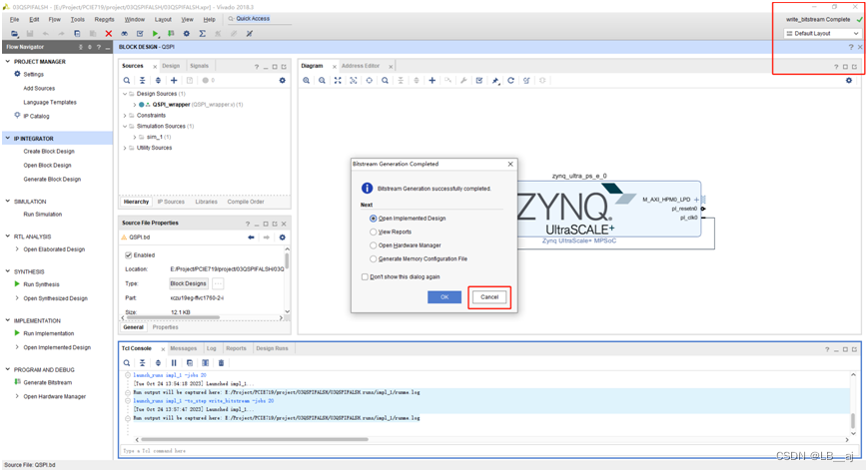Image resolution: width=868 pixels, height=472 pixels.
Task: Click Pause icon in Tcl Console toolbar
Action: [x=174, y=363]
